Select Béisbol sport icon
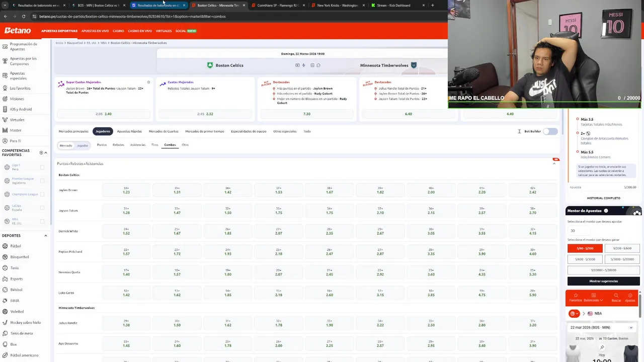Viewport: 644px width, 362px height. point(5,290)
